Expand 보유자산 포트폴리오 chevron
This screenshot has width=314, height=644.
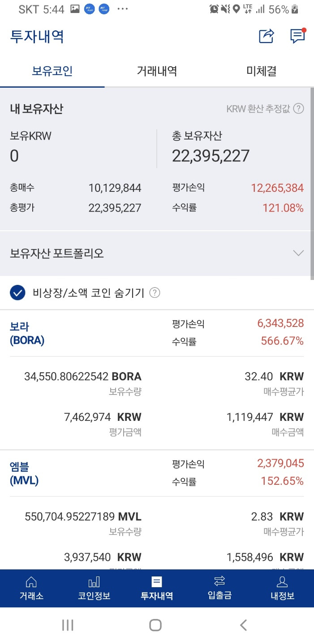click(298, 253)
